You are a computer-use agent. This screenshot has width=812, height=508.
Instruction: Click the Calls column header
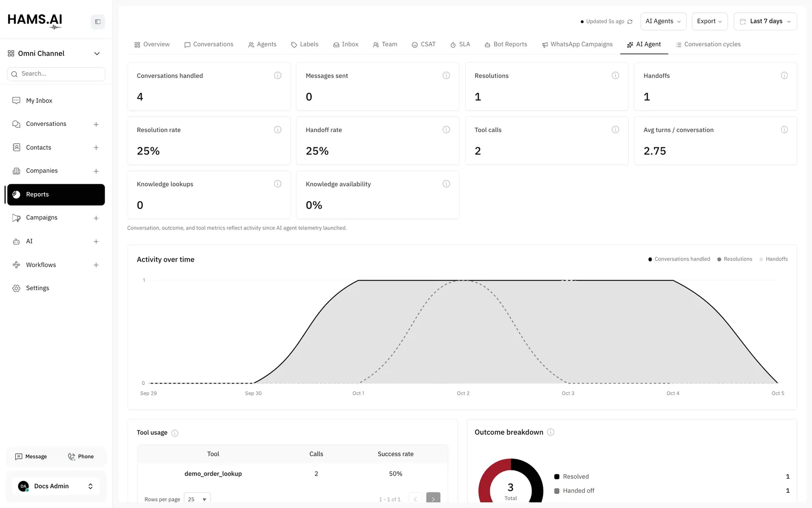(x=316, y=454)
